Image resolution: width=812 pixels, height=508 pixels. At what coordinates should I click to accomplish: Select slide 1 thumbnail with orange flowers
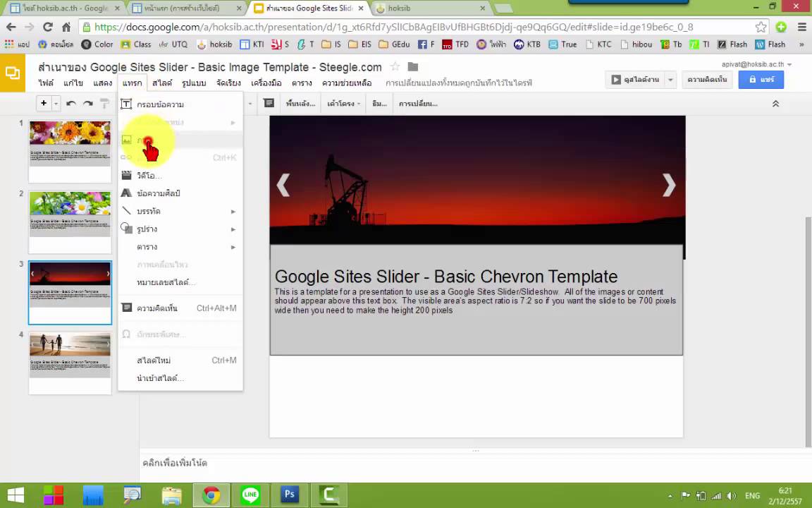pyautogui.click(x=70, y=152)
